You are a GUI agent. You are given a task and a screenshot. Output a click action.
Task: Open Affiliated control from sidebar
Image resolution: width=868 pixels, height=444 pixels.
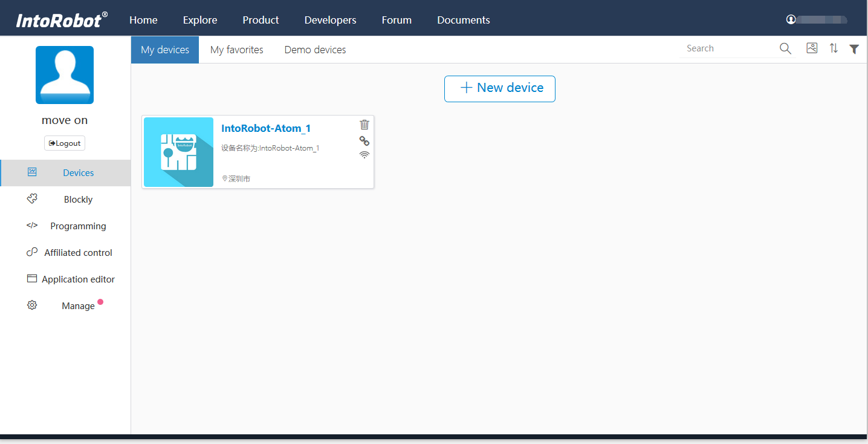click(x=65, y=253)
